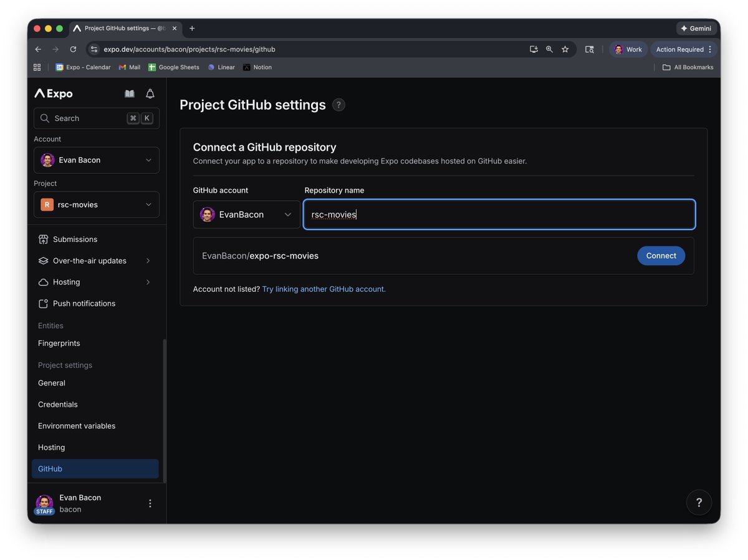Open the floating help question-mark button

699,502
